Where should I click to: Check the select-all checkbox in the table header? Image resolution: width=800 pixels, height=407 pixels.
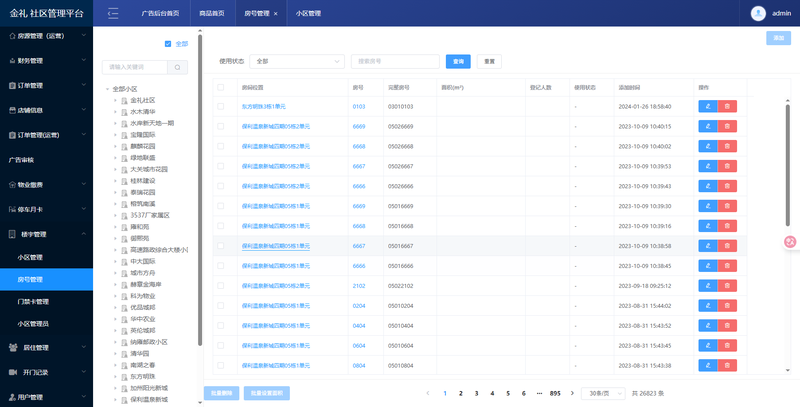(220, 87)
